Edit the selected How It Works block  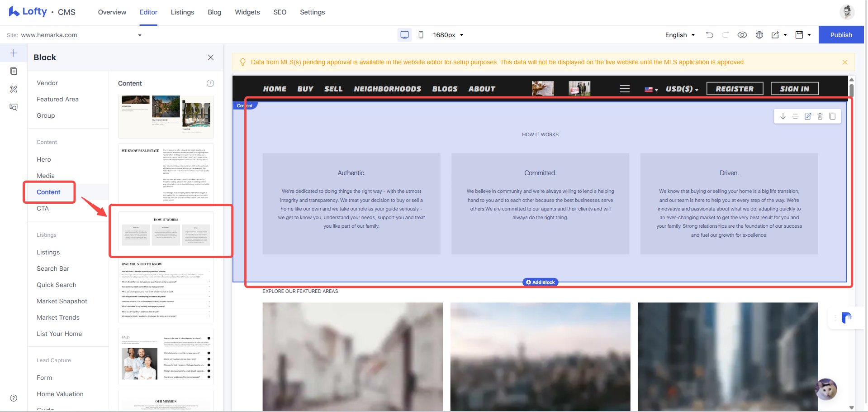[808, 116]
